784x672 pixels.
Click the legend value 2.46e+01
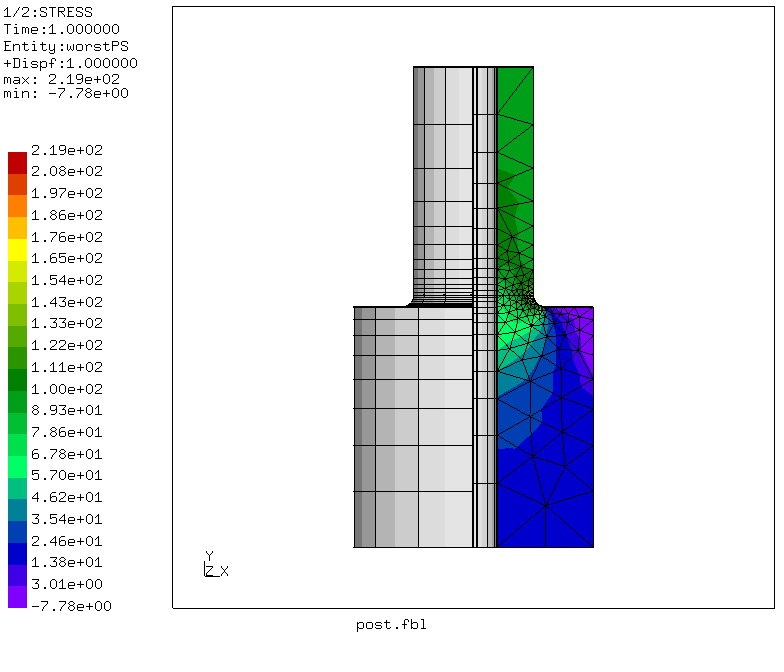67,541
